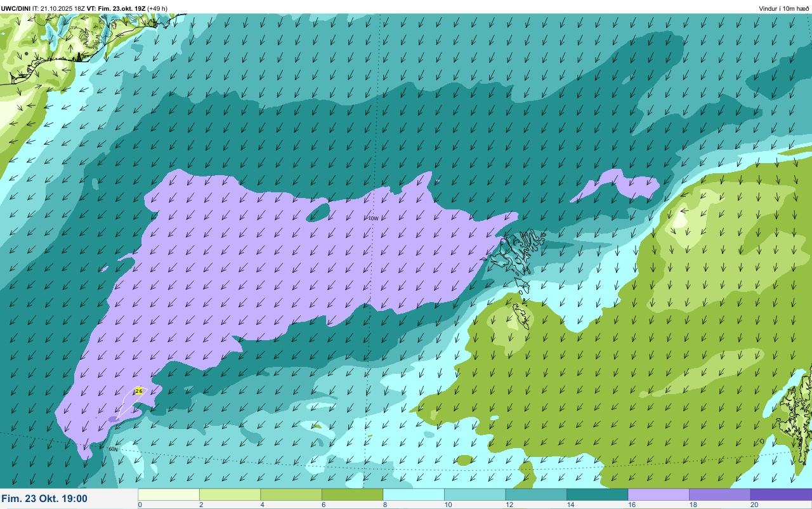Select the 2–4 light green legend swatch
This screenshot has height=509, width=812.
tap(230, 494)
